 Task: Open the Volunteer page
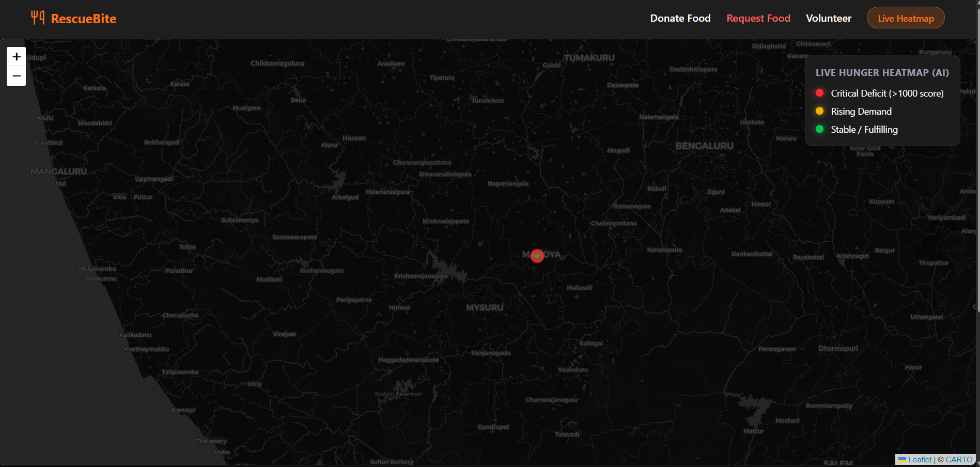click(x=829, y=18)
